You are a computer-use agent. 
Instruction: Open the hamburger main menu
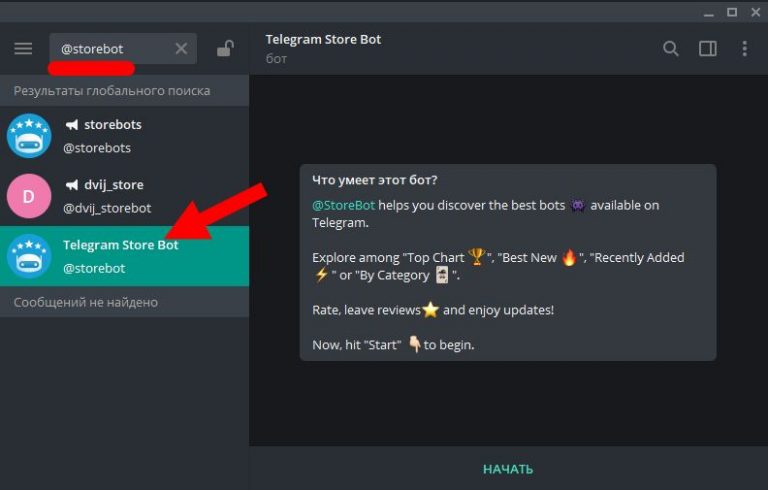pos(23,49)
